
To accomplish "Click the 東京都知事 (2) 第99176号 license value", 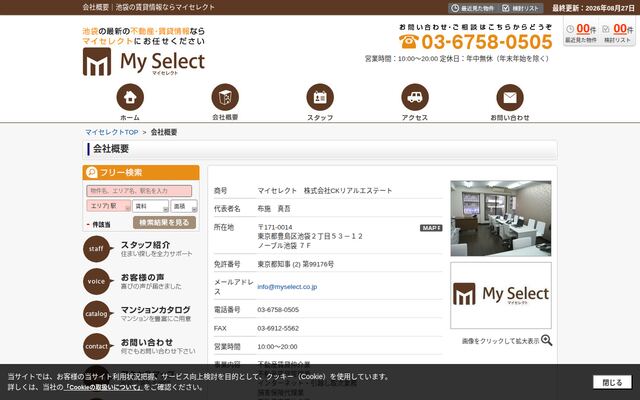I will point(296,264).
